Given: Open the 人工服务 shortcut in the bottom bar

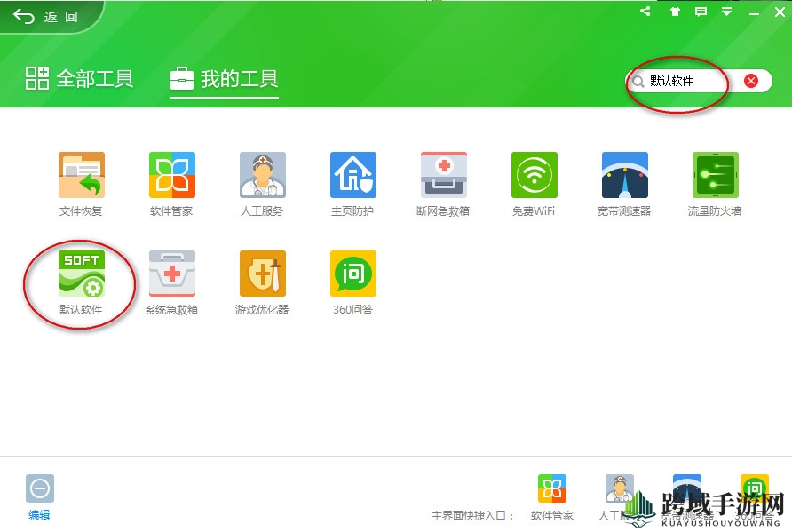Looking at the screenshot, I should point(619,488).
